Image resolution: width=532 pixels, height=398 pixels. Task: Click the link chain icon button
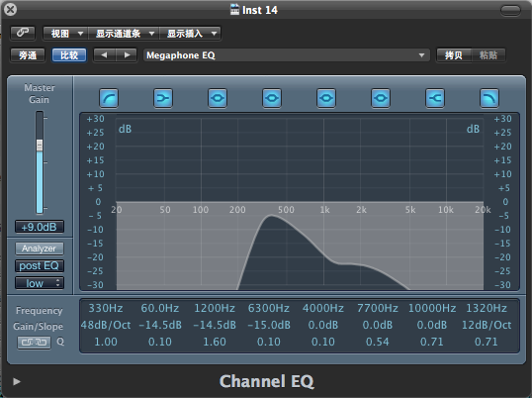click(x=23, y=33)
